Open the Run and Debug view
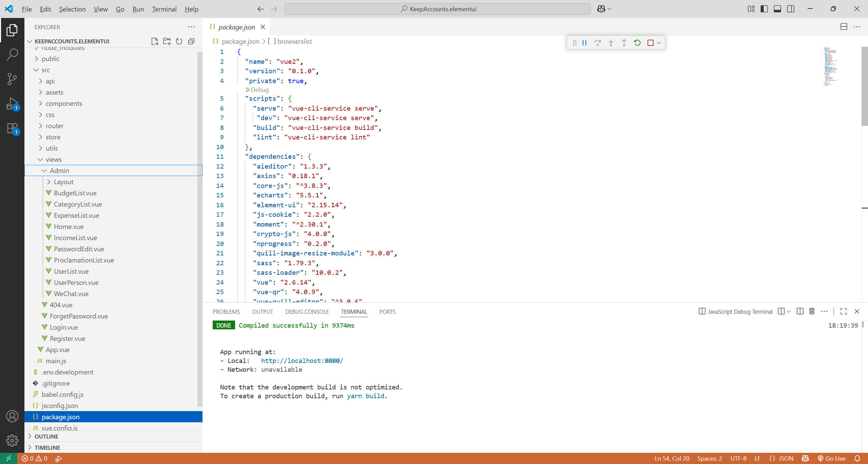The image size is (868, 464). click(12, 103)
